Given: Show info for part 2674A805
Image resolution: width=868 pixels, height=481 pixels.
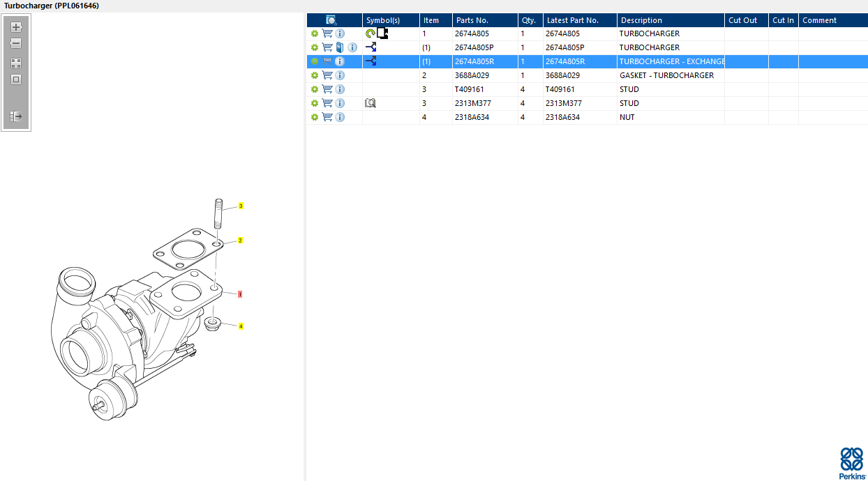Looking at the screenshot, I should (x=340, y=33).
